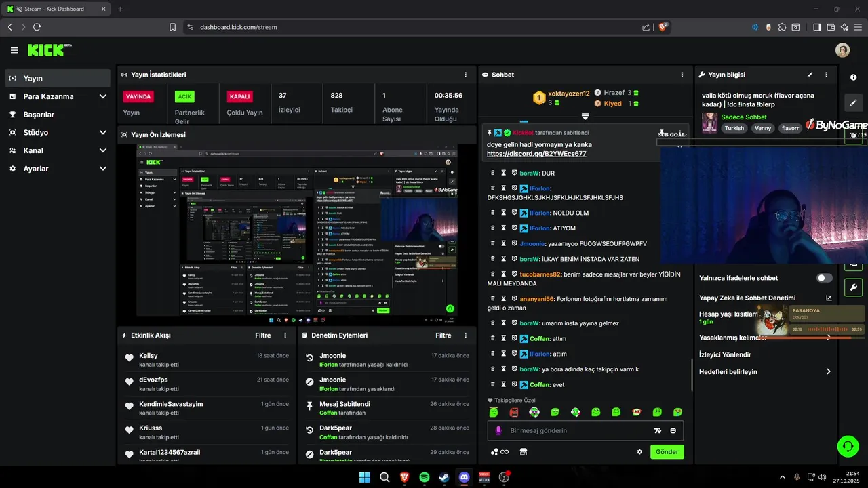868x488 pixels.
Task: Click the browser address bar URL
Action: tap(238, 27)
